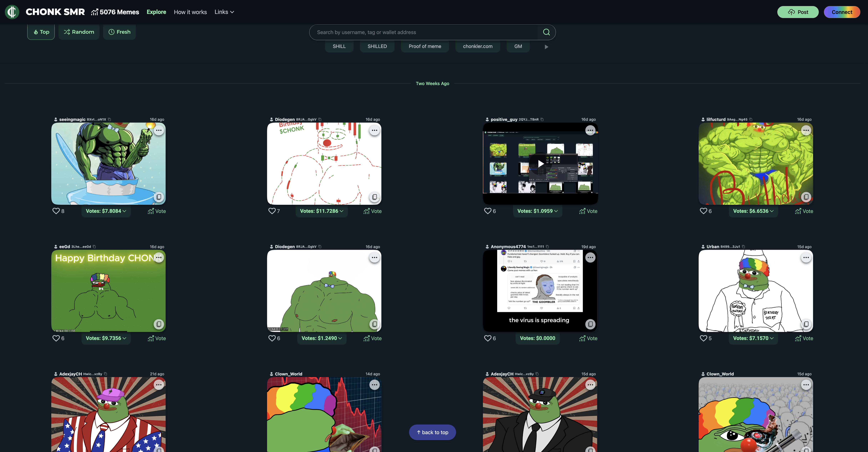Screen dimensions: 868x452
Task: Click the CHONK SMR logo icon
Action: pyautogui.click(x=12, y=12)
